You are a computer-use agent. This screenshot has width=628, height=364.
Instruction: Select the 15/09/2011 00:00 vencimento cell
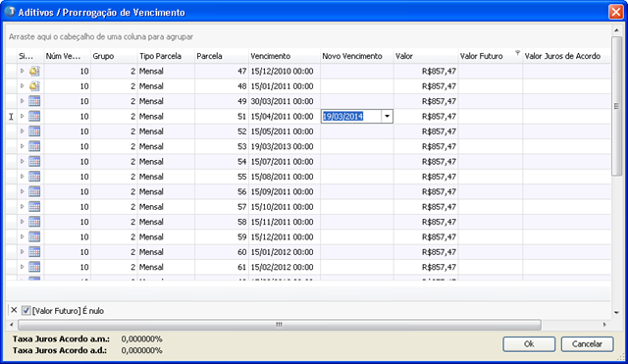pos(285,191)
